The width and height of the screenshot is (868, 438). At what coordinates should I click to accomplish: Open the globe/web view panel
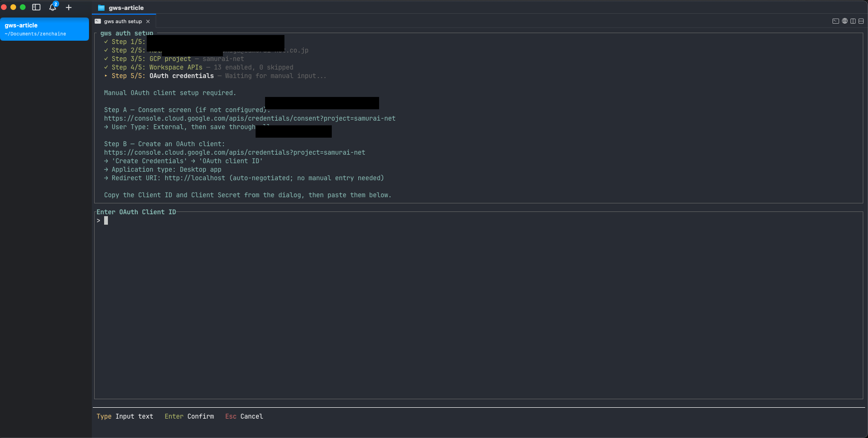pyautogui.click(x=845, y=21)
